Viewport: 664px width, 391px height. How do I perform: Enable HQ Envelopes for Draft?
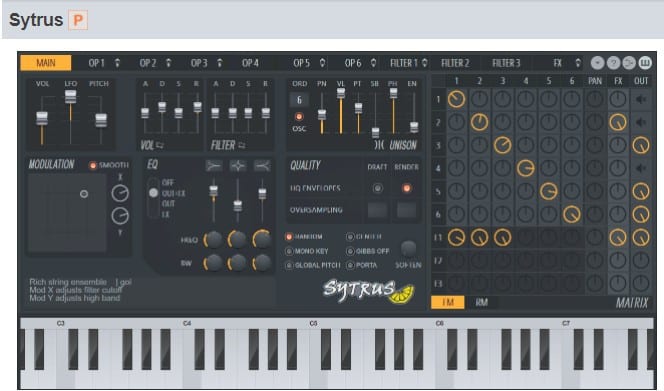pyautogui.click(x=377, y=188)
